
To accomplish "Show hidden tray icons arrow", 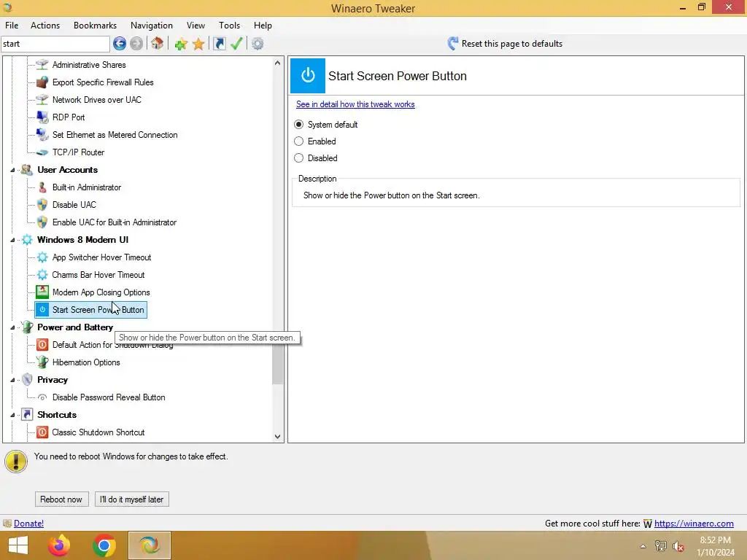I will pyautogui.click(x=643, y=546).
